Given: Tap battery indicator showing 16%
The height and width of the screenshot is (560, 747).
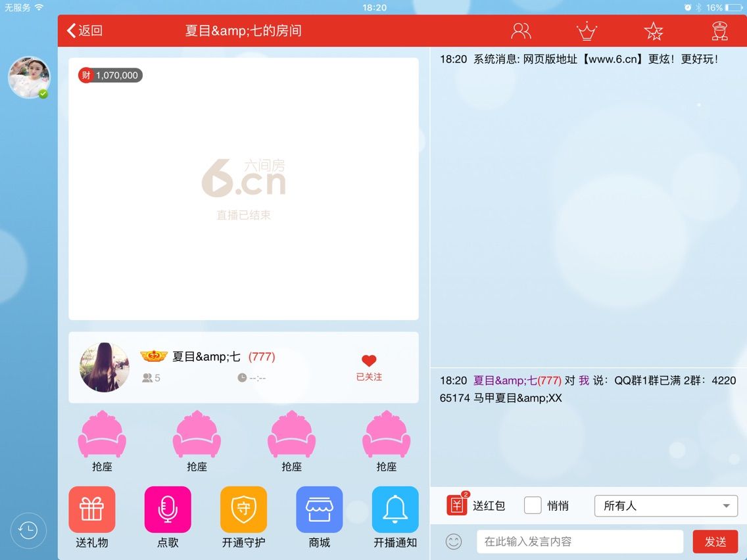Looking at the screenshot, I should coord(723,8).
